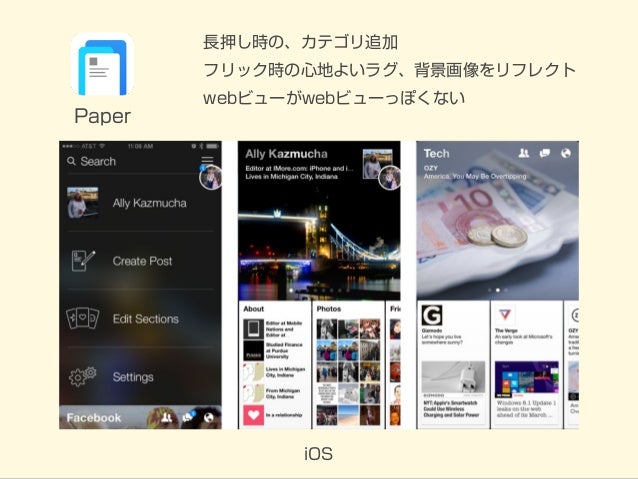The image size is (638, 479).
Task: Tap the round chat head on profile screen
Action: click(x=389, y=178)
